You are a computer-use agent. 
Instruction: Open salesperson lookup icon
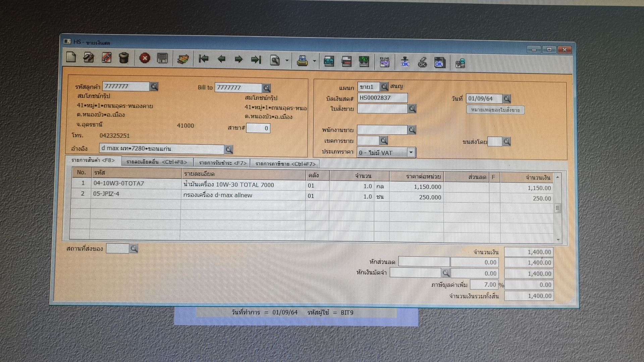click(x=412, y=130)
